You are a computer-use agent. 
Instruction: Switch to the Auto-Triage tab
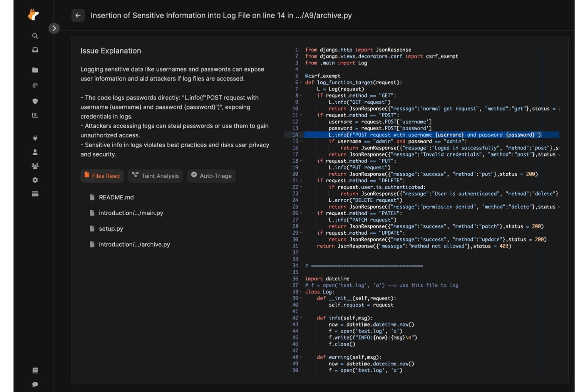pyautogui.click(x=211, y=176)
